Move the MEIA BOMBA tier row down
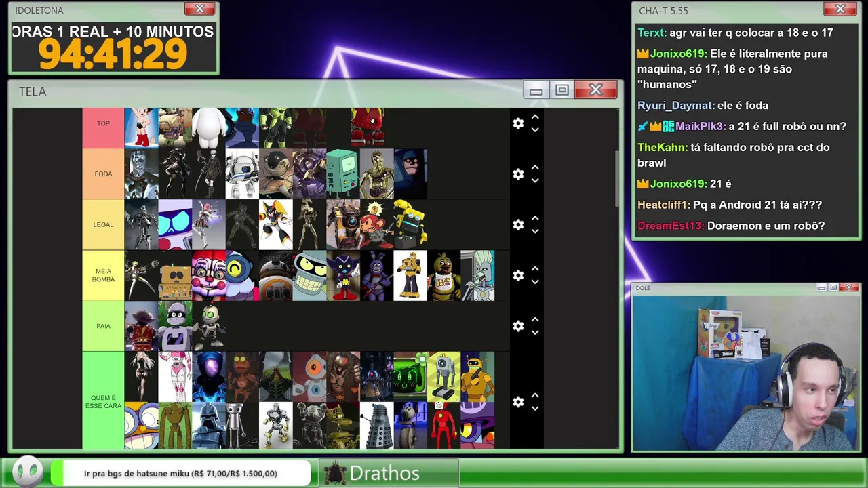The height and width of the screenshot is (488, 868). point(535,282)
